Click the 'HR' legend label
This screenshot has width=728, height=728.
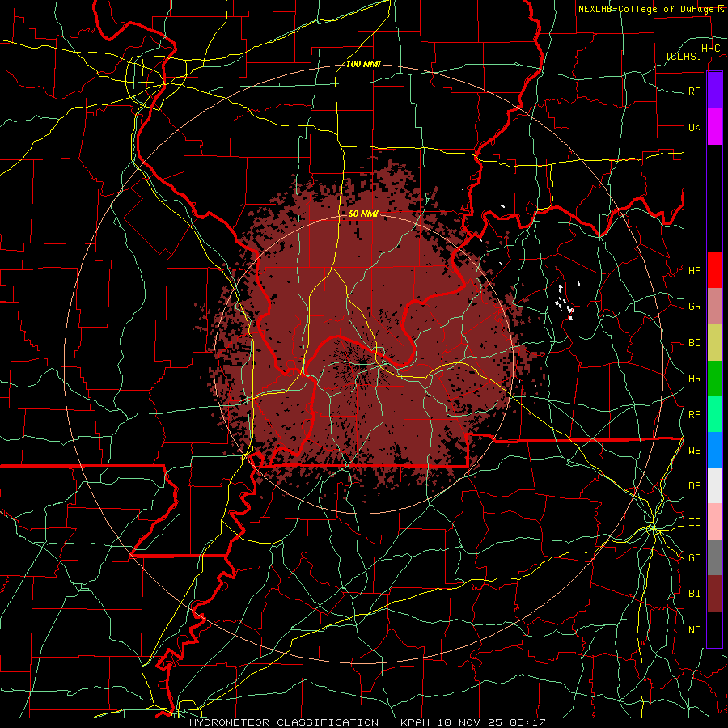pos(695,379)
